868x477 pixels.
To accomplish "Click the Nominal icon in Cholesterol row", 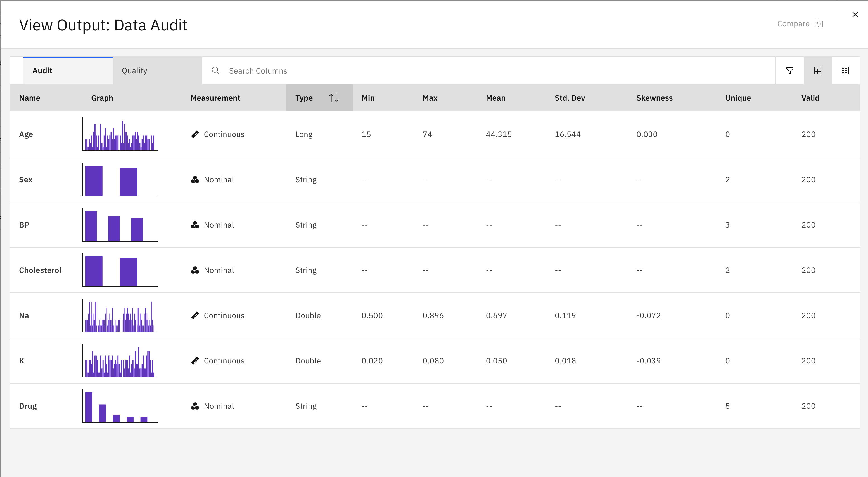I will coord(195,270).
